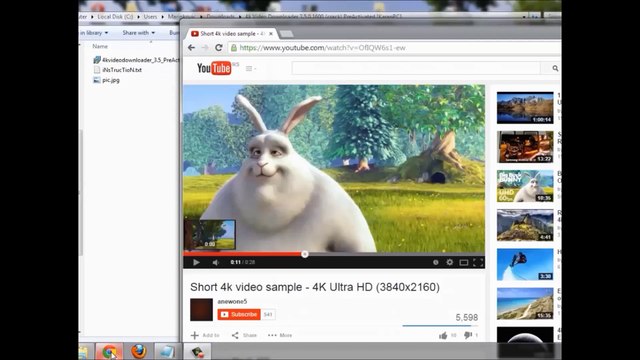
Task: Click the thumbs down dislike icon
Action: [x=468, y=336]
